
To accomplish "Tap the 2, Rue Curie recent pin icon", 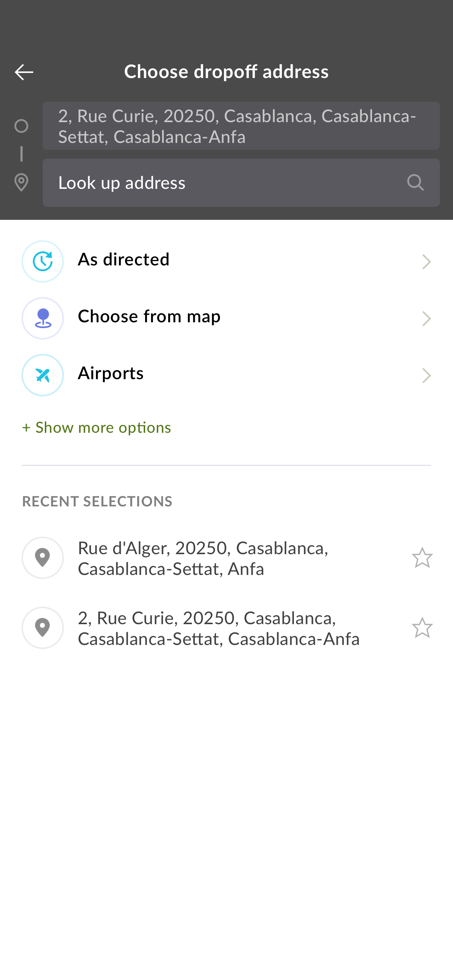I will coord(43,628).
